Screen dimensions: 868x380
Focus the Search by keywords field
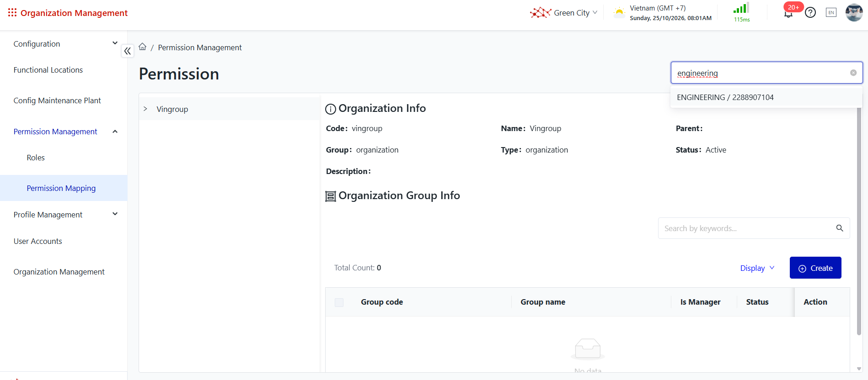[x=754, y=228]
